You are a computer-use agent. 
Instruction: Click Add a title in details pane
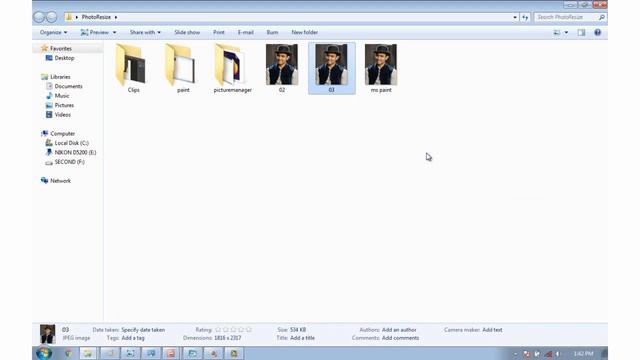(x=302, y=338)
